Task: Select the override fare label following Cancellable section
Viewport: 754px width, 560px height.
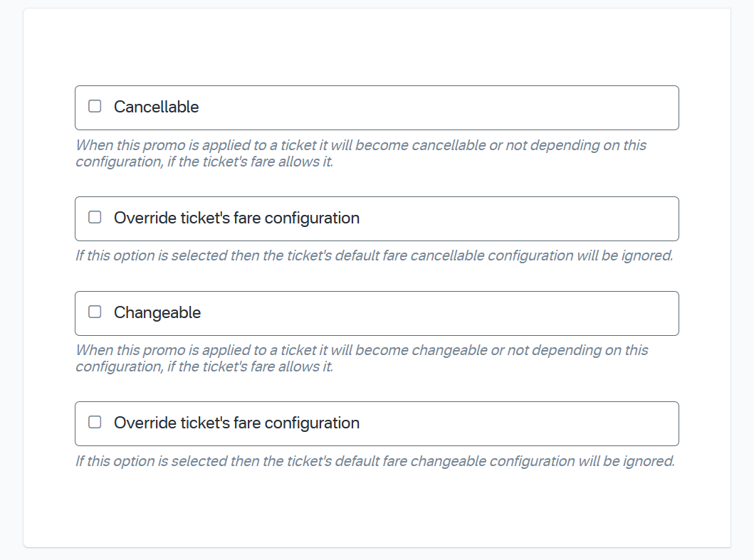Action: point(236,218)
